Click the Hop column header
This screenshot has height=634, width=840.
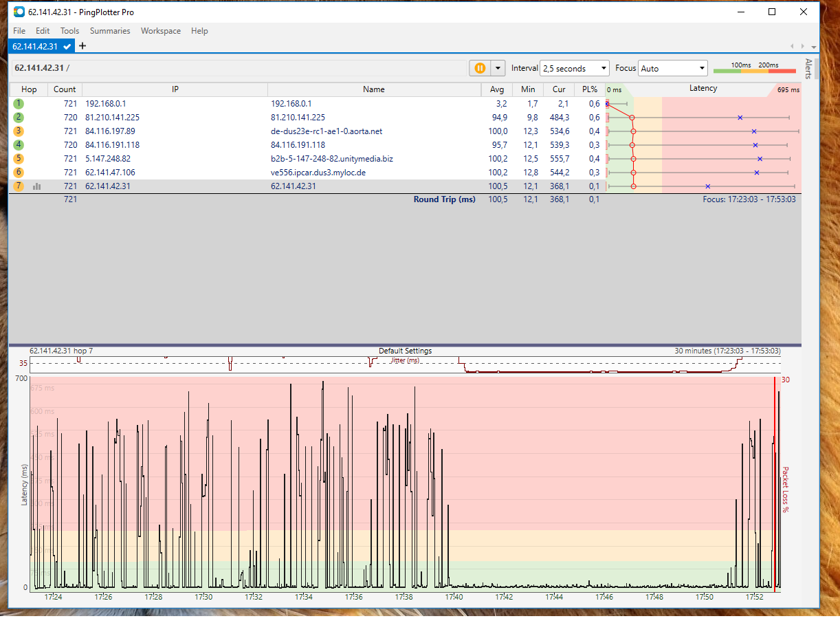29,89
